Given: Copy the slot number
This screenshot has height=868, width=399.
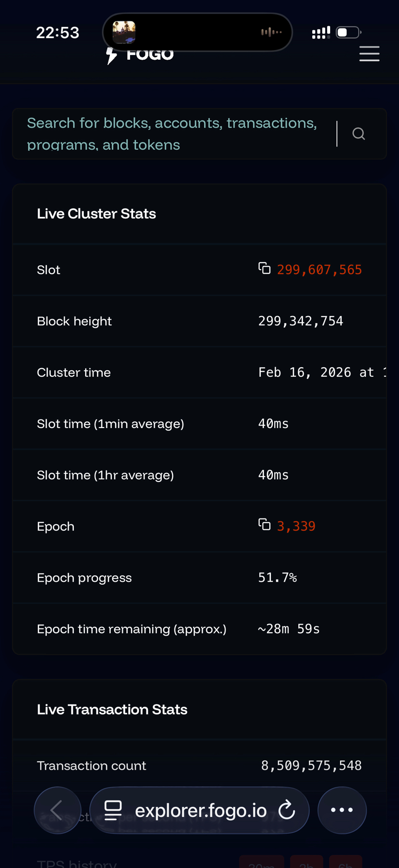Looking at the screenshot, I should coord(264,268).
